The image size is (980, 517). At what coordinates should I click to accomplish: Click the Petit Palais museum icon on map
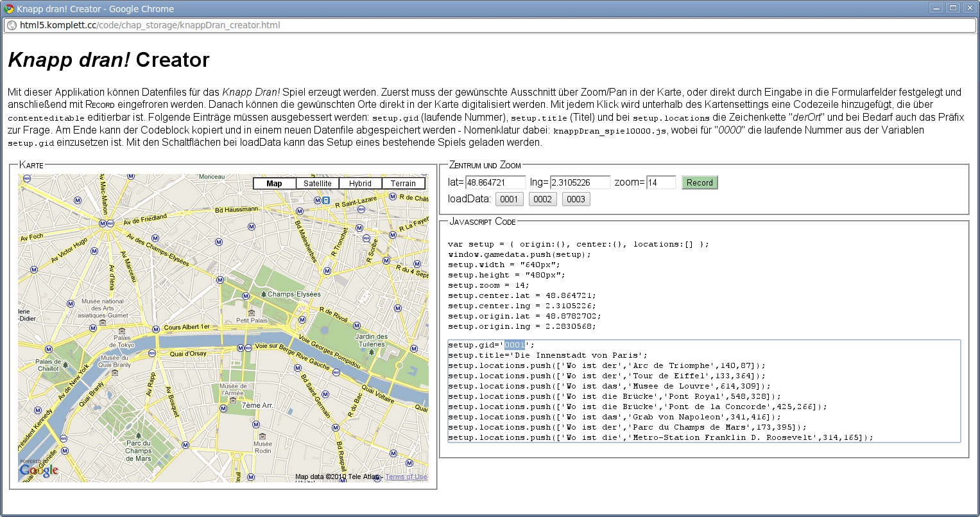point(250,313)
